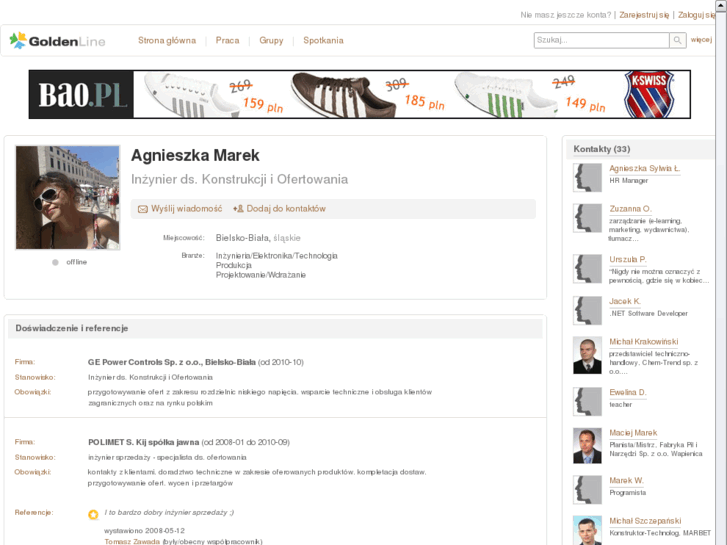Click the K-Swiss shield logo in banner
This screenshot has height=545, width=727.
coord(649,94)
